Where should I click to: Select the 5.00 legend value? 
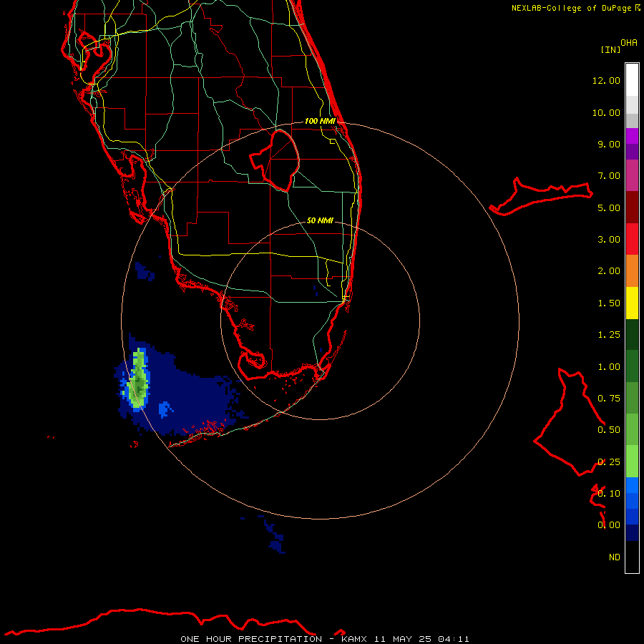[x=609, y=208]
